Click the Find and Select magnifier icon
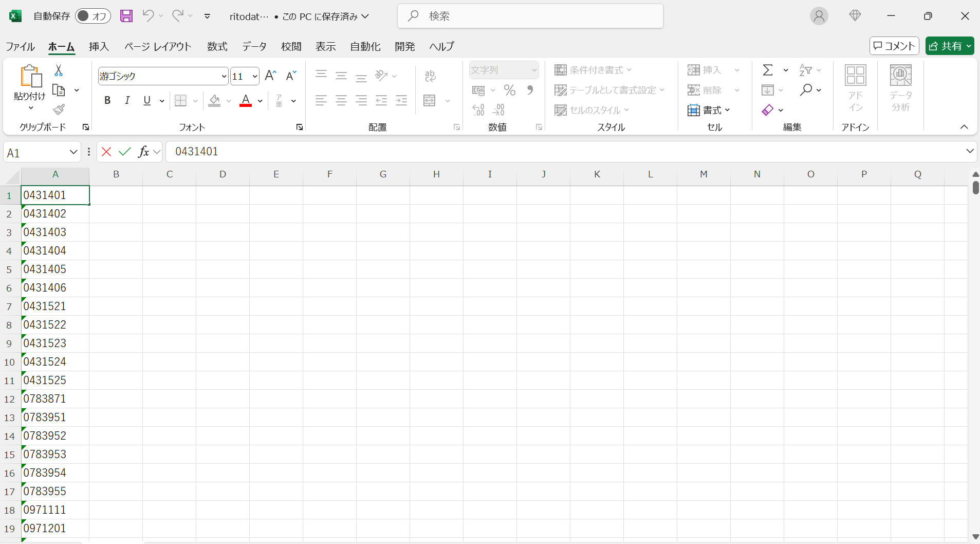 (806, 90)
